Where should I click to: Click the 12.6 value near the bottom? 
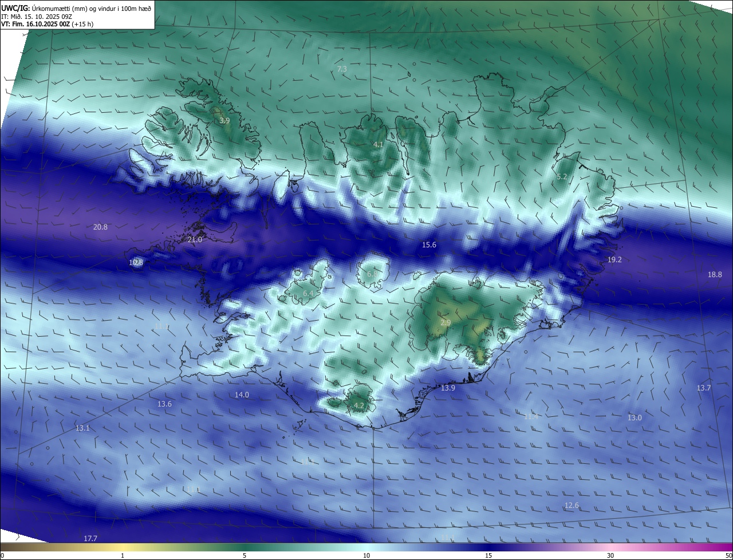[x=572, y=506]
